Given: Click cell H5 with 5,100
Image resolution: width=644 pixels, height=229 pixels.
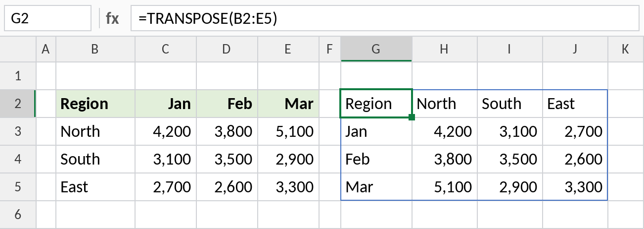Looking at the screenshot, I should [445, 187].
